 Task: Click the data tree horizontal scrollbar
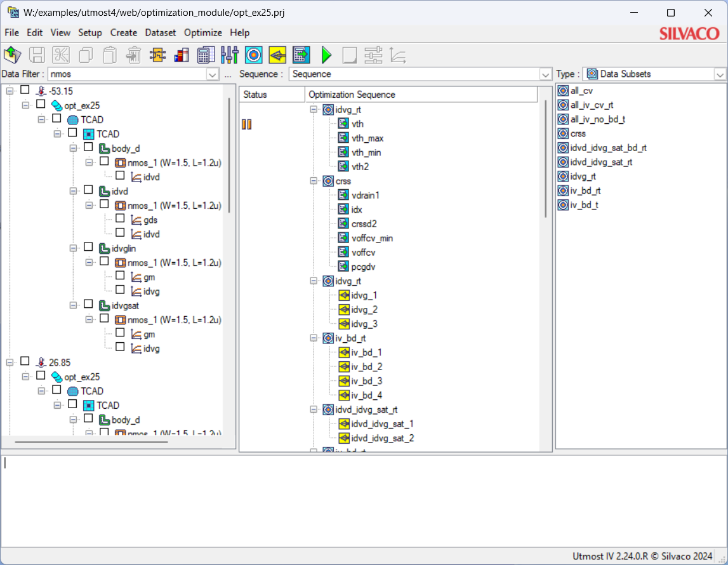(91, 442)
